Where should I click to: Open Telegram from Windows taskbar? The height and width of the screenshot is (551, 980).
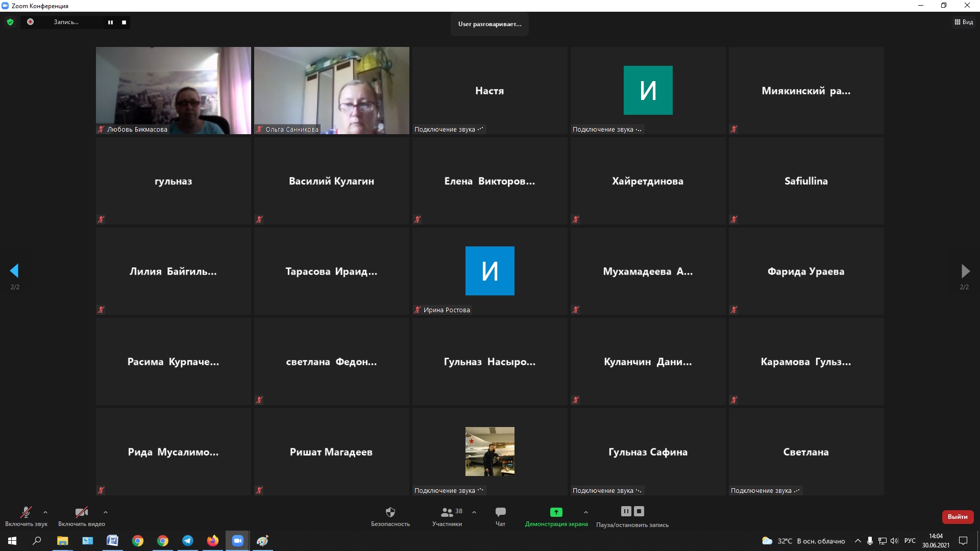click(188, 541)
